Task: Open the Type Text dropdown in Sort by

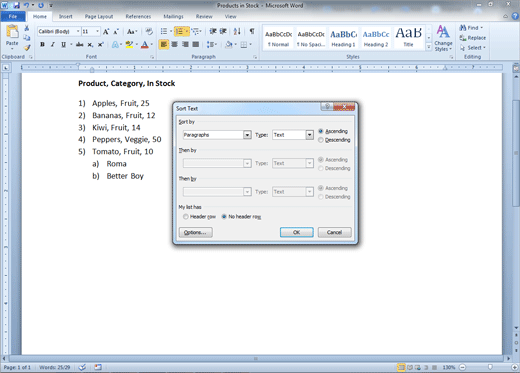Action: coord(293,135)
